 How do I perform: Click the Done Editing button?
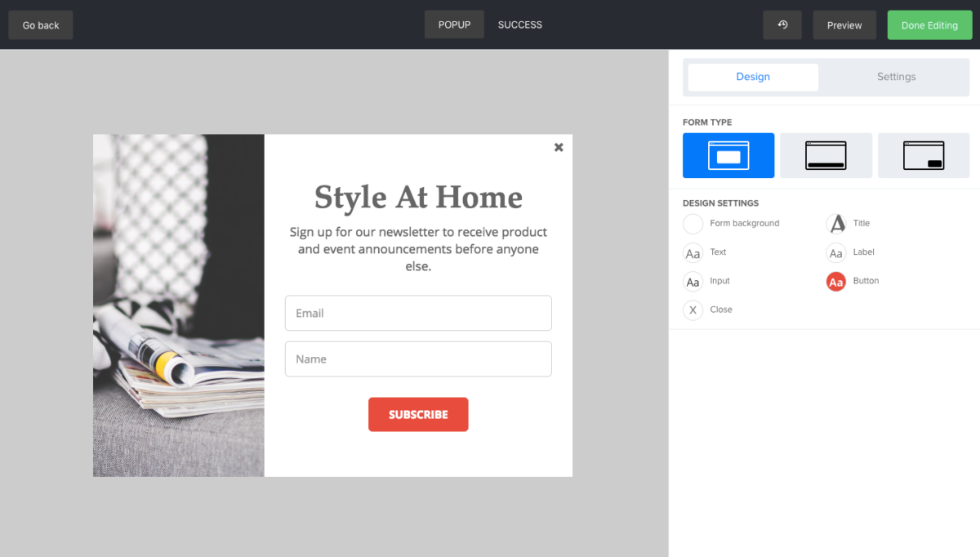pos(929,25)
